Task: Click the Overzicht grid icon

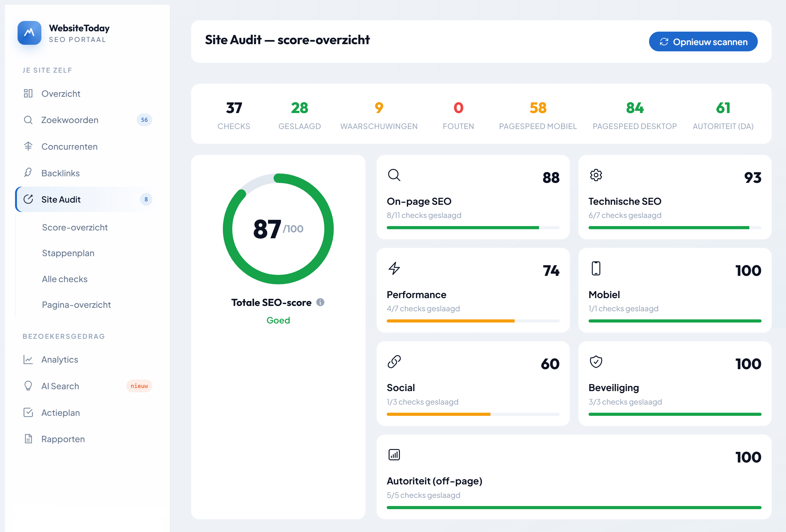Action: (x=28, y=93)
